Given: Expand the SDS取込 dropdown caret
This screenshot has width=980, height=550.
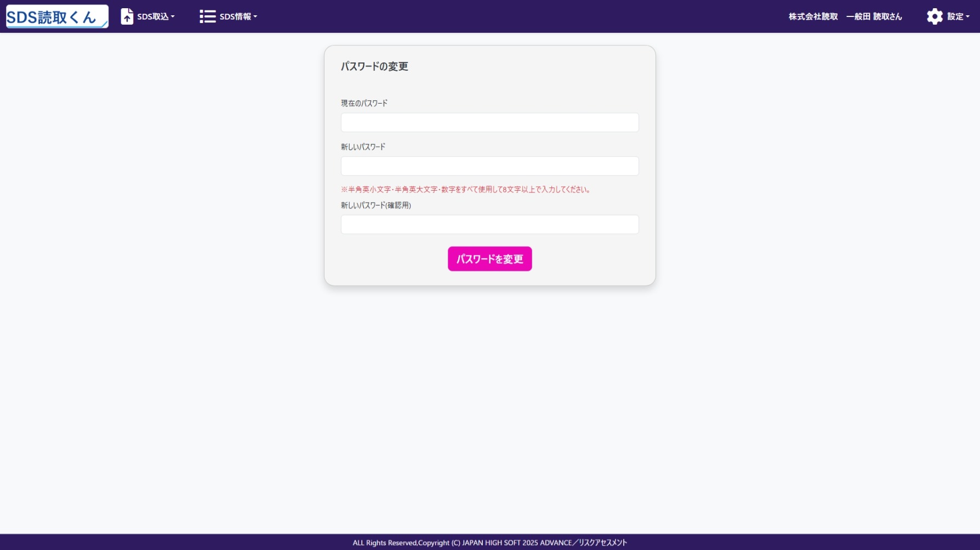Looking at the screenshot, I should (173, 16).
